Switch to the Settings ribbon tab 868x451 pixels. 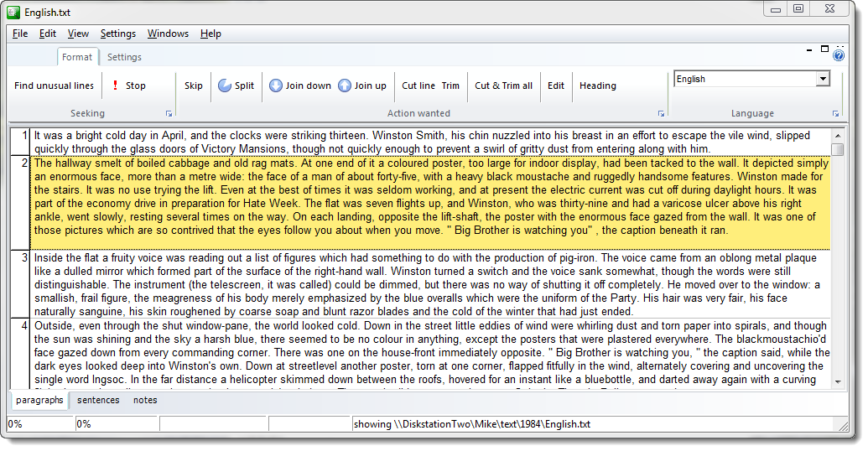(124, 57)
